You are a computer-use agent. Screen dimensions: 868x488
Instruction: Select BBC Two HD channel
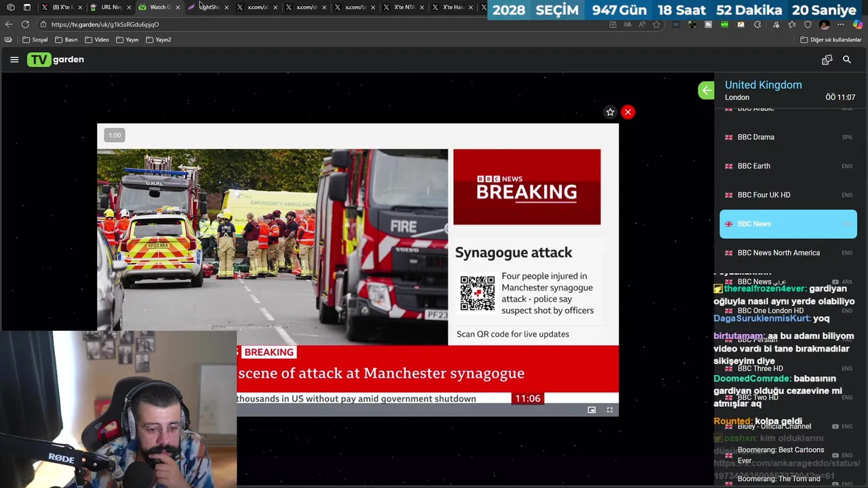pyautogui.click(x=788, y=397)
